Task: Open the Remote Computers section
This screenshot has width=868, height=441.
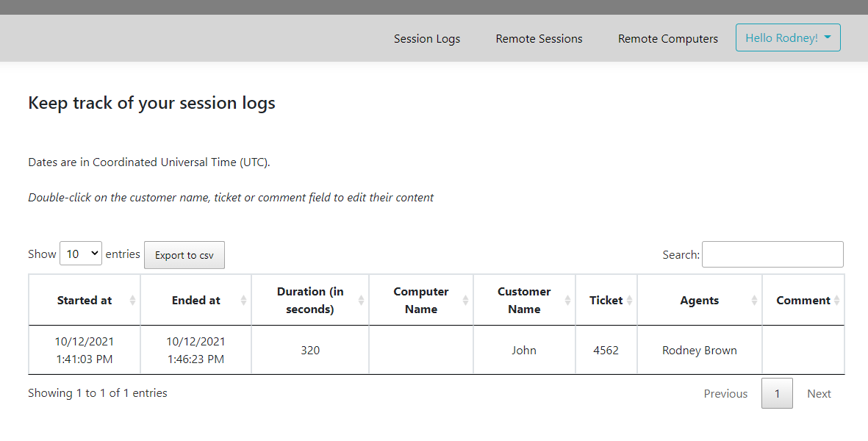Action: pyautogui.click(x=667, y=38)
